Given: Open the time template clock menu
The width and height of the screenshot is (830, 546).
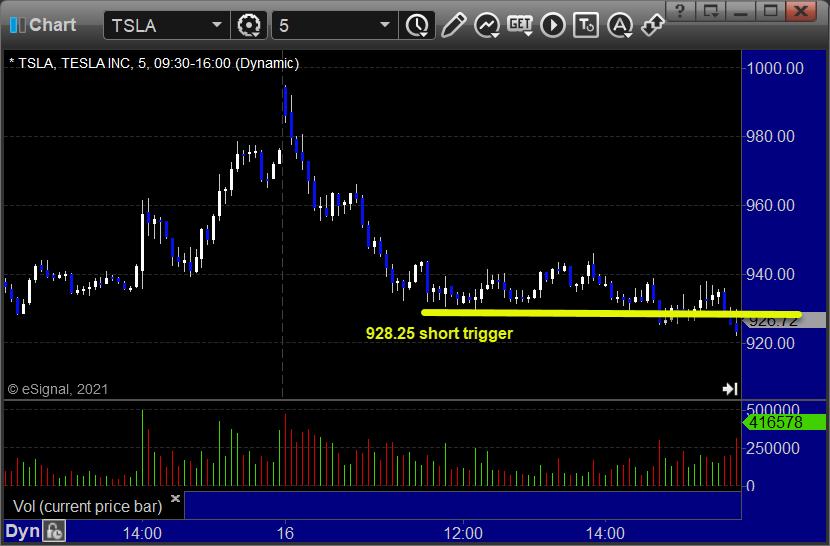Looking at the screenshot, I should point(418,25).
